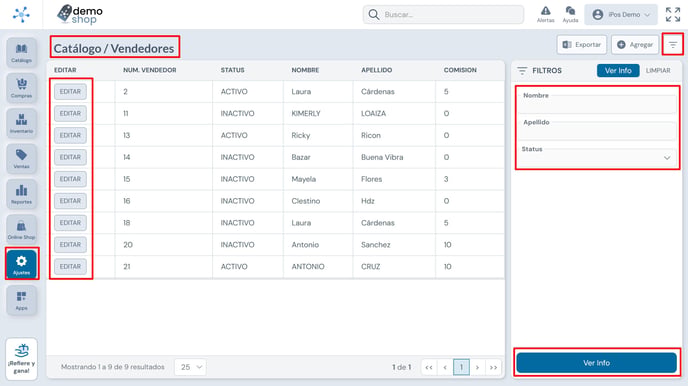Click the INACTIVO status of vendor 20
Viewport: 688px width, 386px height.
pos(237,245)
